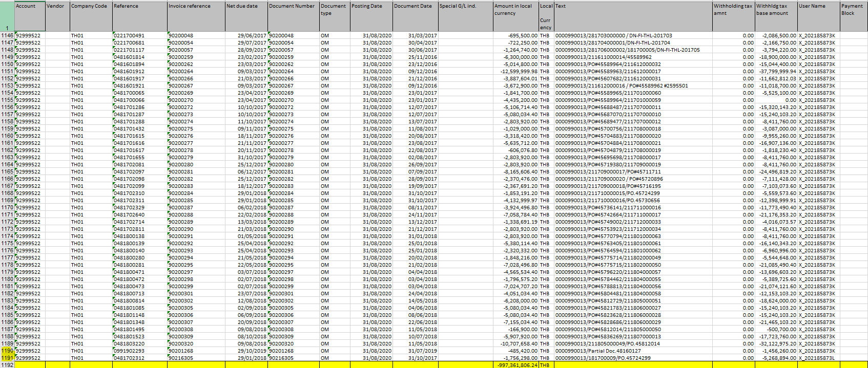Click the Company Code column header
The image size is (868, 368).
(x=91, y=16)
